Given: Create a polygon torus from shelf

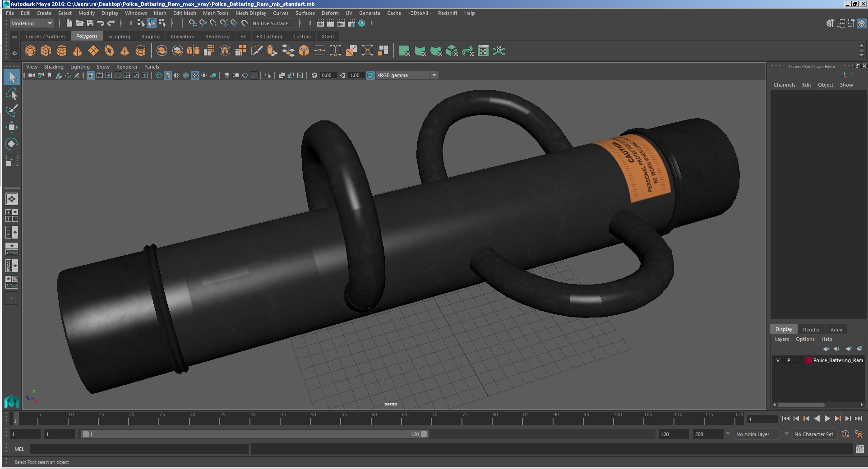Looking at the screenshot, I should (x=109, y=51).
